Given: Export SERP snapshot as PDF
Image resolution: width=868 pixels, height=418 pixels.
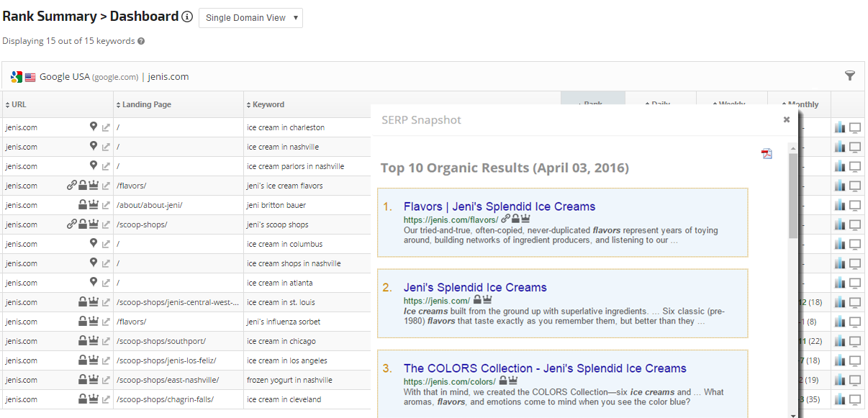Looking at the screenshot, I should coord(767,153).
